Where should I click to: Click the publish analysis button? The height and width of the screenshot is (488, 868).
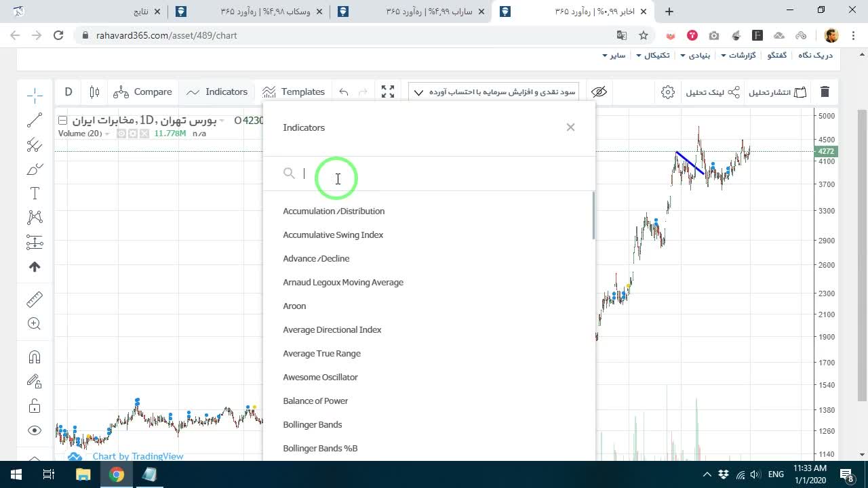coord(777,91)
